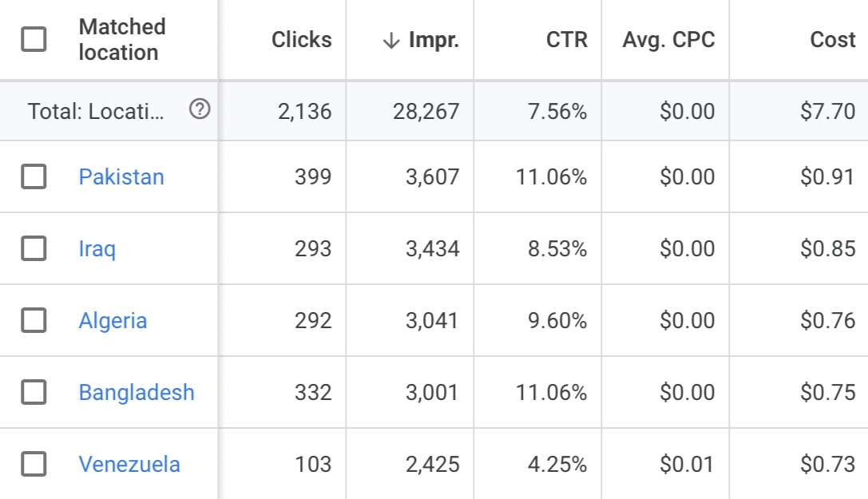The height and width of the screenshot is (499, 868).
Task: Click the help icon beside Total row
Action: tap(200, 110)
